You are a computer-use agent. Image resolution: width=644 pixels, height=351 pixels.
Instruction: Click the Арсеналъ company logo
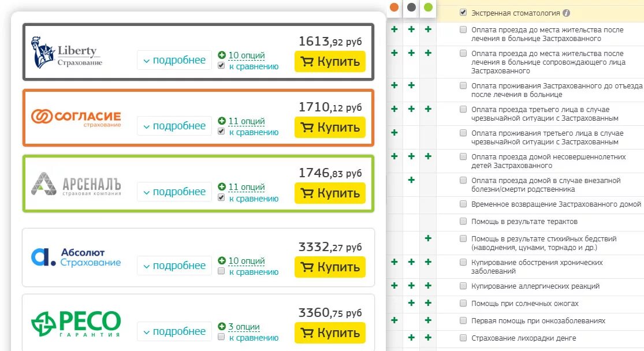pos(76,184)
